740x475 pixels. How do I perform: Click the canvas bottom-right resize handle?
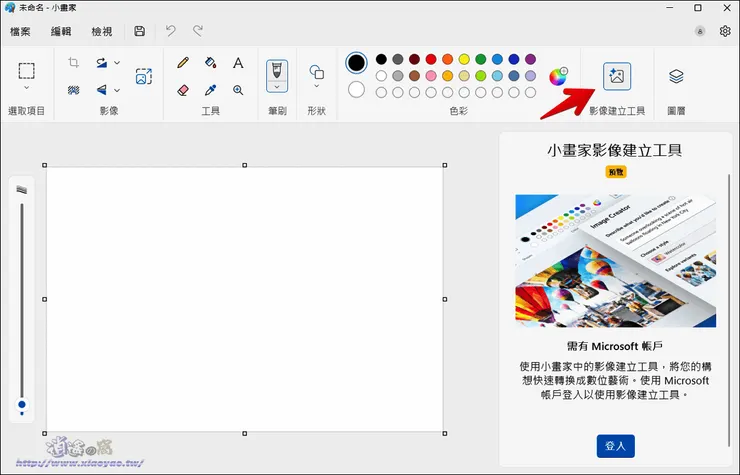pyautogui.click(x=445, y=433)
